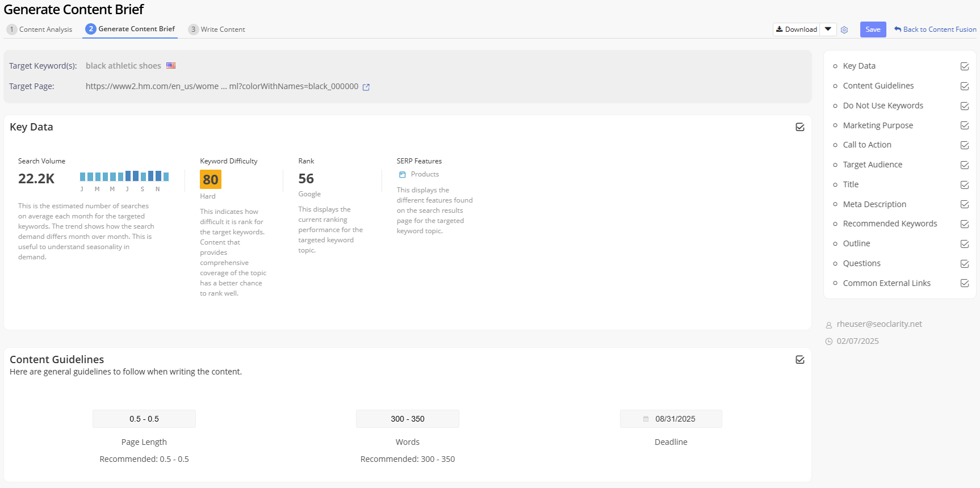Screen dimensions: 980x488
Task: Click the search volume trend bar chart
Action: click(x=124, y=176)
